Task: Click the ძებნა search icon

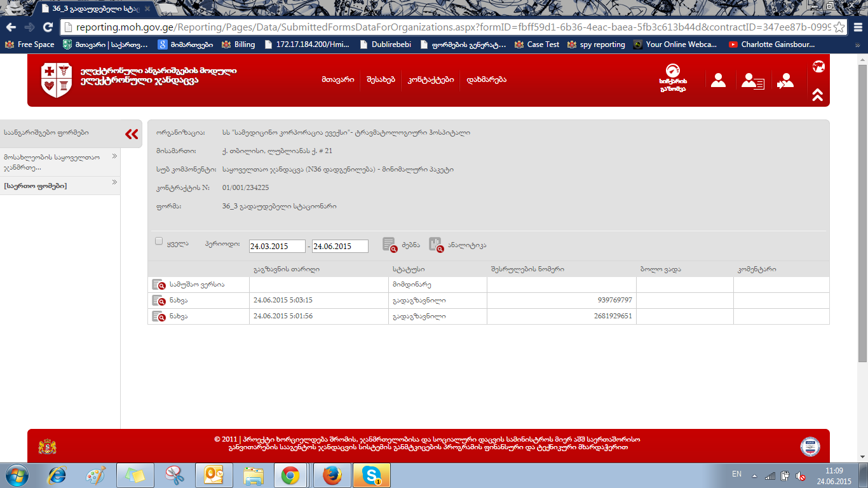Action: 390,245
